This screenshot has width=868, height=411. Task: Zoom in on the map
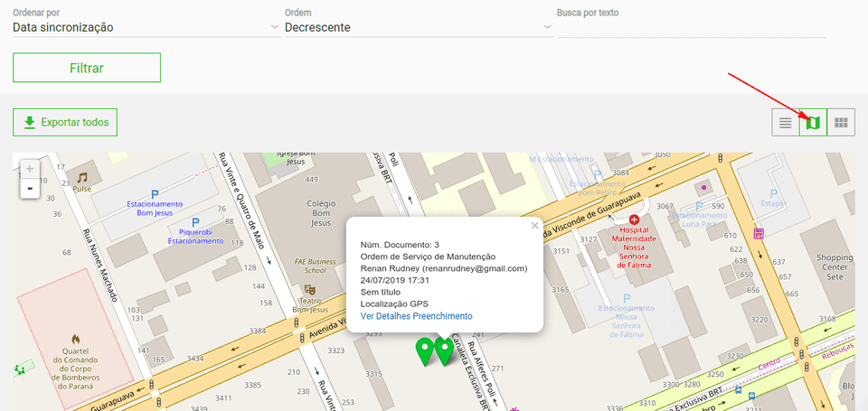[30, 169]
